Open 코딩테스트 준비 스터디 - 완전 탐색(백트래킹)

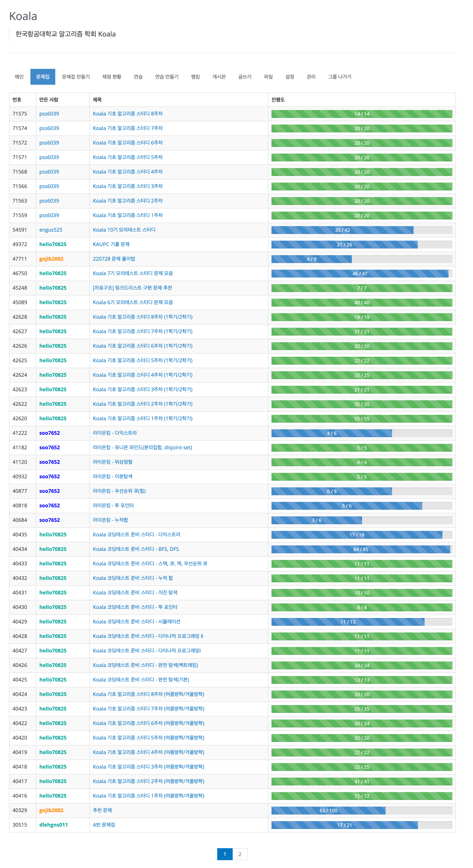point(145,665)
